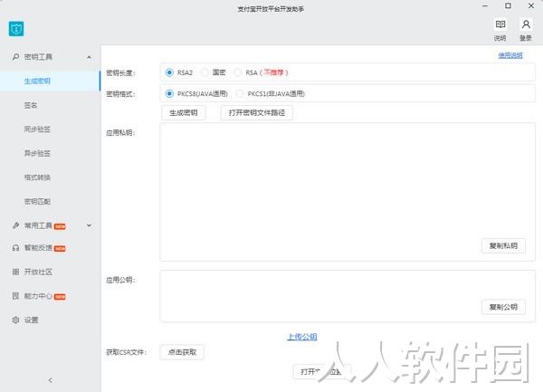Open the 密钥匹配 sidebar item
The height and width of the screenshot is (392, 543).
tap(37, 202)
